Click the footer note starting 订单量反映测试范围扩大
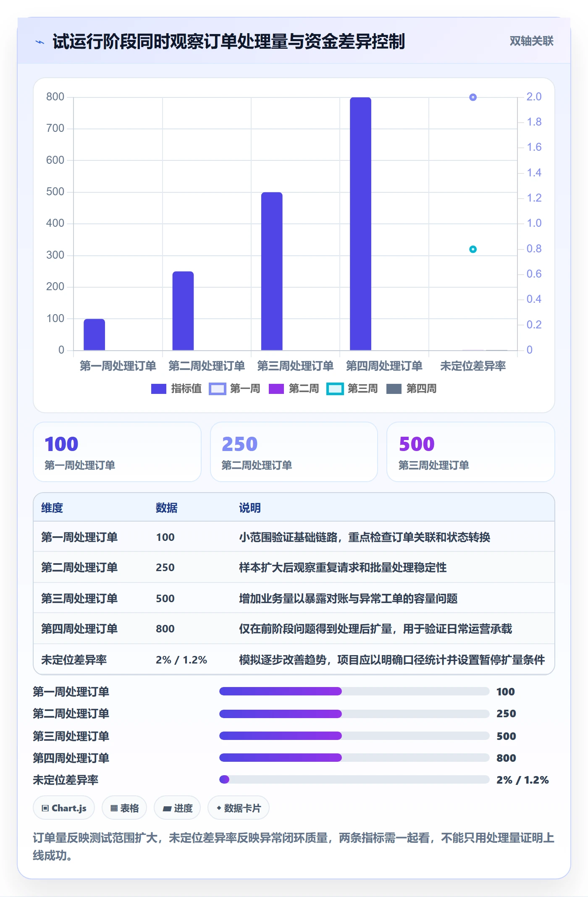 point(294,847)
